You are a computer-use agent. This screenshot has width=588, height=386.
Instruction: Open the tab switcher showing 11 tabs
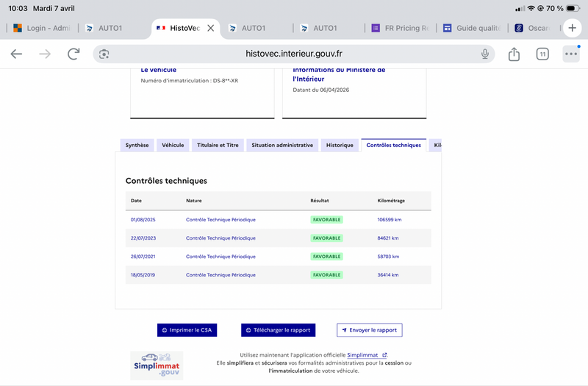(x=542, y=54)
